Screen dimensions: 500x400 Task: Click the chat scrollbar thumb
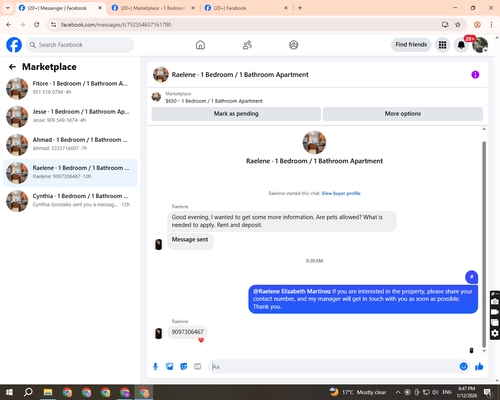484,244
